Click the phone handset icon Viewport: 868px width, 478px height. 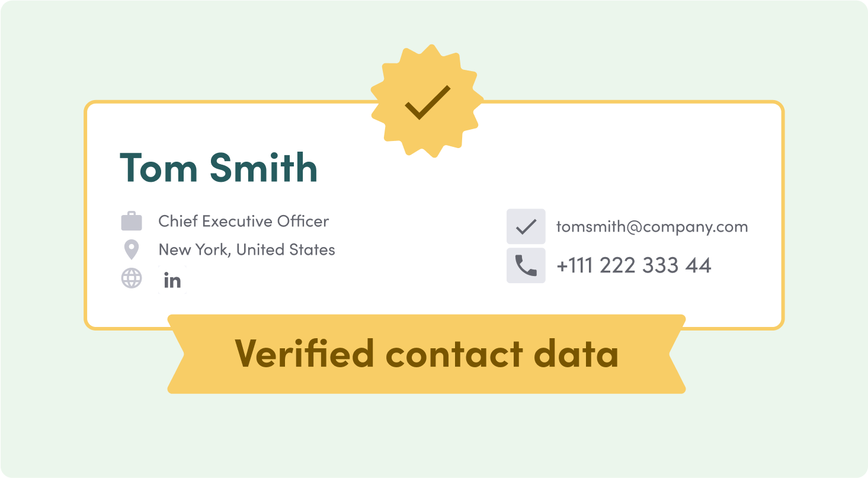click(x=526, y=265)
